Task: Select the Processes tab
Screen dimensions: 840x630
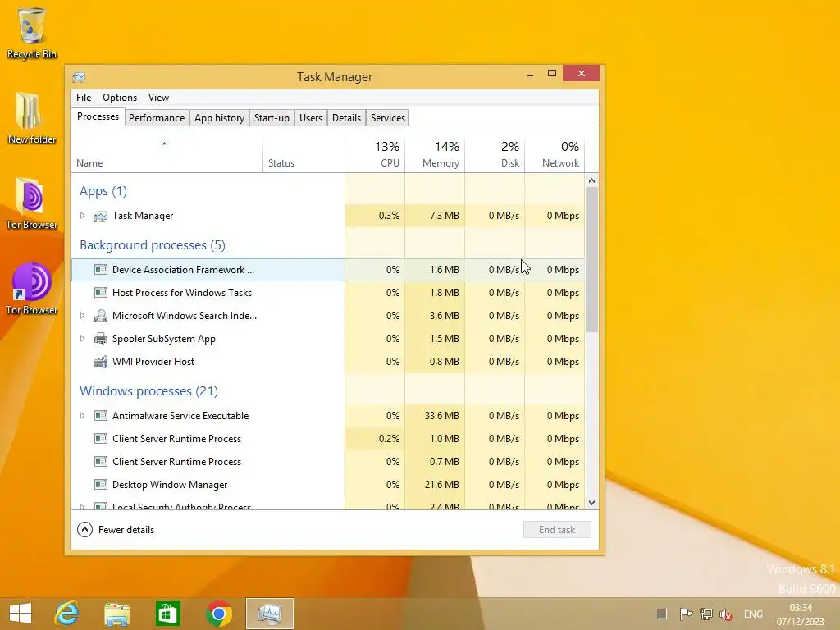Action: [98, 116]
